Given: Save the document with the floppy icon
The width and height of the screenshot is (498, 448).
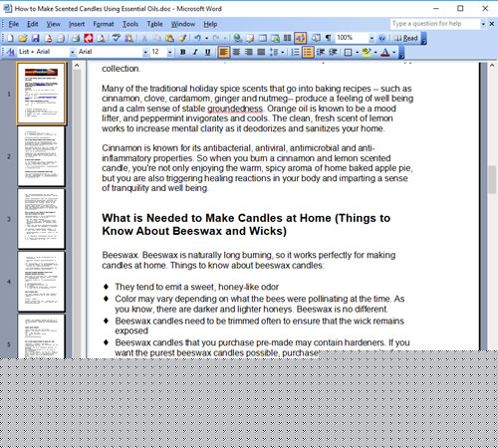Looking at the screenshot, I should pos(36,38).
